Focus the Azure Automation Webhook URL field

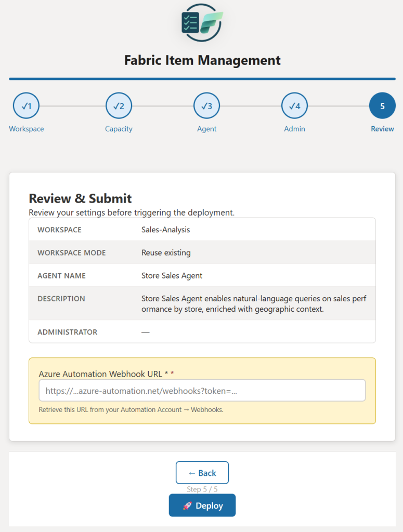pos(202,390)
